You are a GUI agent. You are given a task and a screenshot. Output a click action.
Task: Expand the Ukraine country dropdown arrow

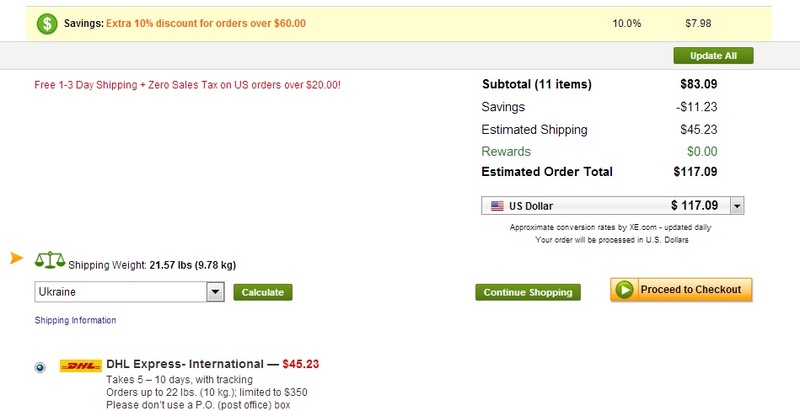[215, 292]
